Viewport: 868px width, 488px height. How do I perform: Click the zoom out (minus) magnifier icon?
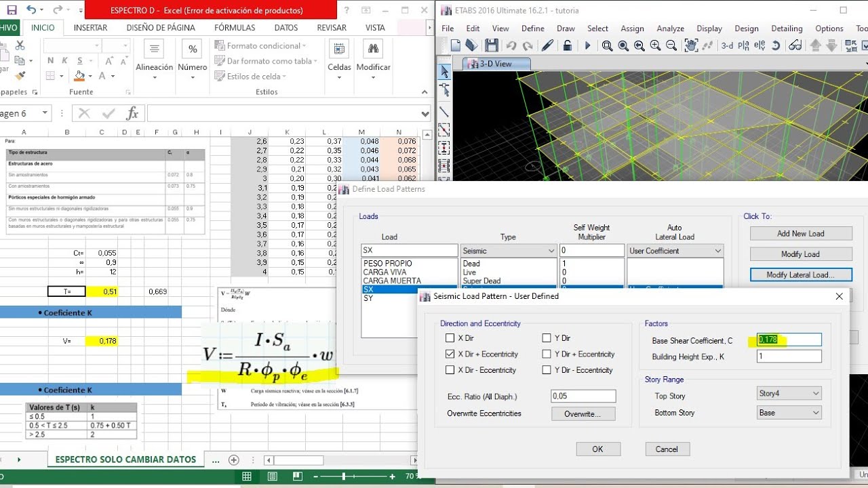(671, 45)
